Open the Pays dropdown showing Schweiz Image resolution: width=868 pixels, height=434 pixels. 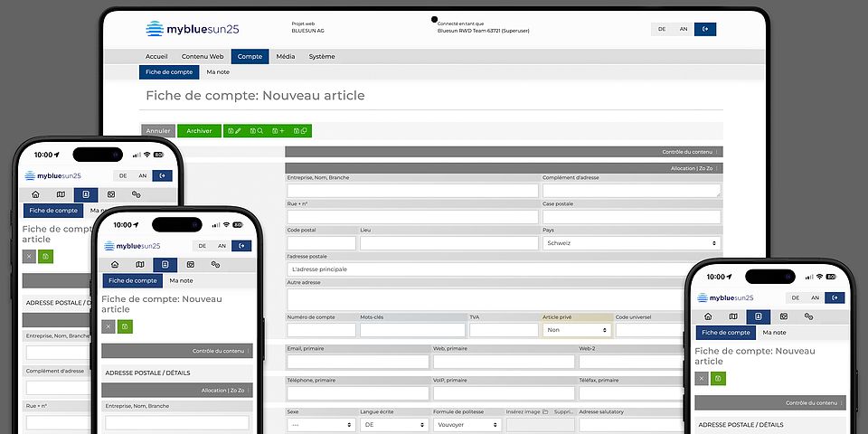pos(632,243)
